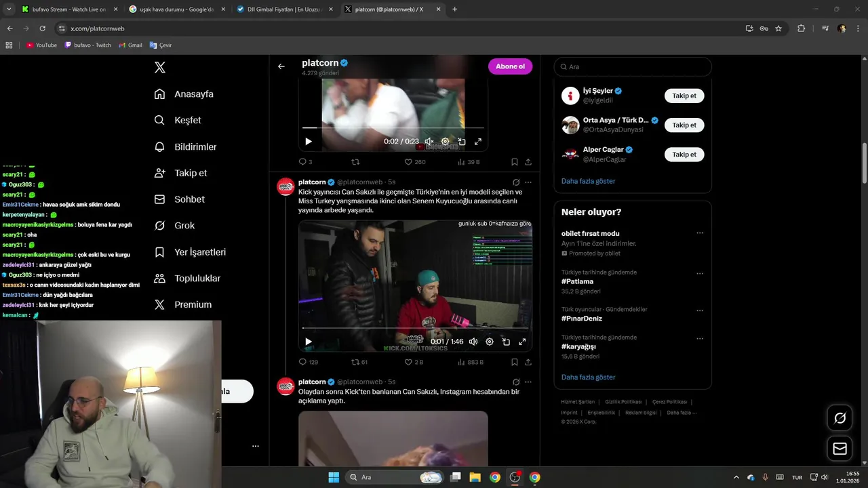Open settings gear on the 1:46 video

coord(490,342)
